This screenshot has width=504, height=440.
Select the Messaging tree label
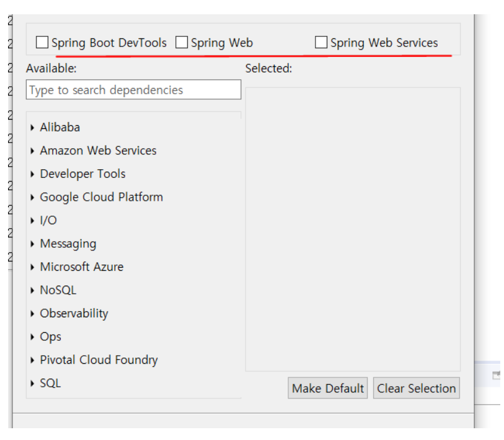click(68, 244)
